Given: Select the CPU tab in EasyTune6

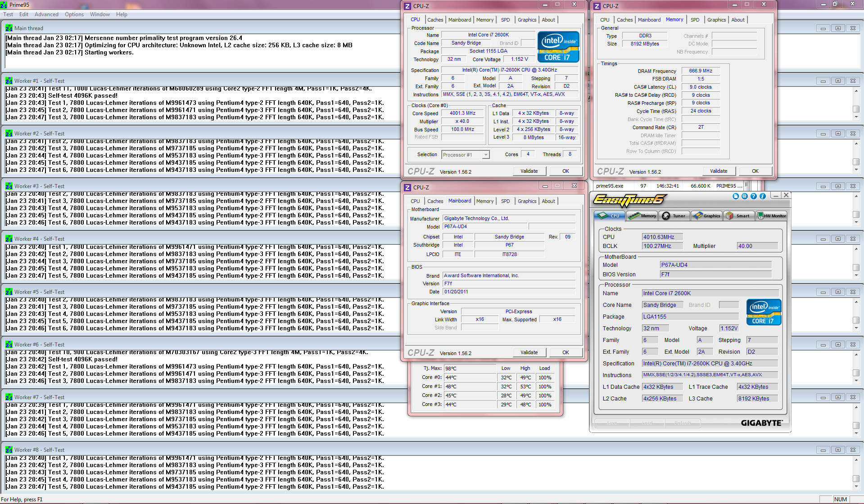Looking at the screenshot, I should tap(610, 216).
